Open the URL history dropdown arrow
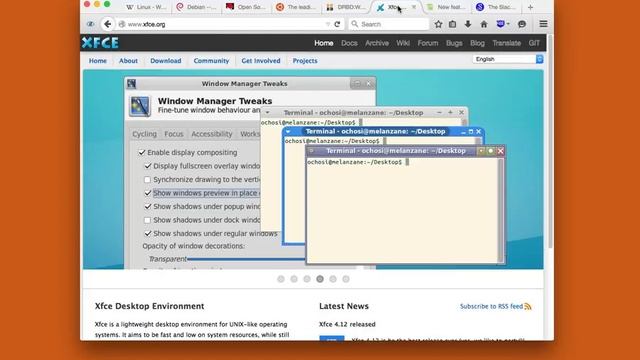 (328, 24)
